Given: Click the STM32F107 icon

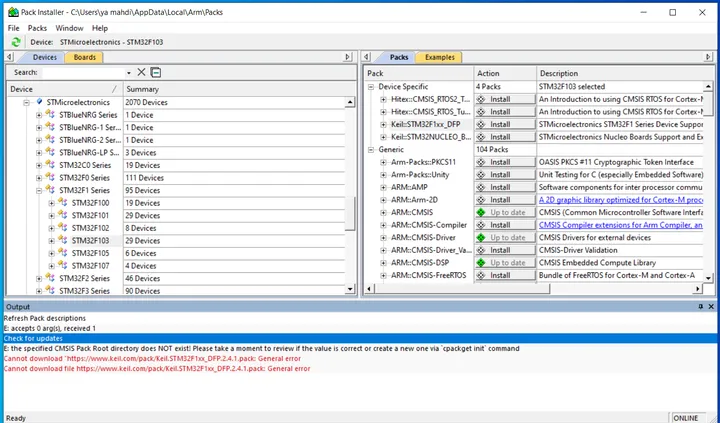Looking at the screenshot, I should point(63,265).
